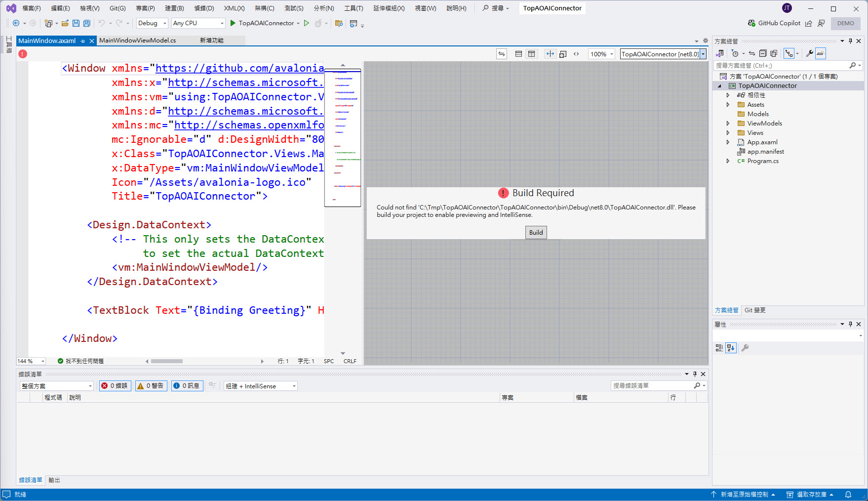Click 新增至原始檔控制 in status bar
The height and width of the screenshot is (501, 868).
[x=744, y=495]
